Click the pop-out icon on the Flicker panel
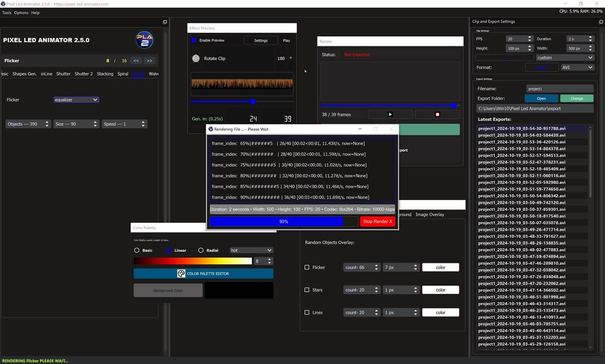Image resolution: width=605 pixels, height=364 pixels. [x=164, y=22]
